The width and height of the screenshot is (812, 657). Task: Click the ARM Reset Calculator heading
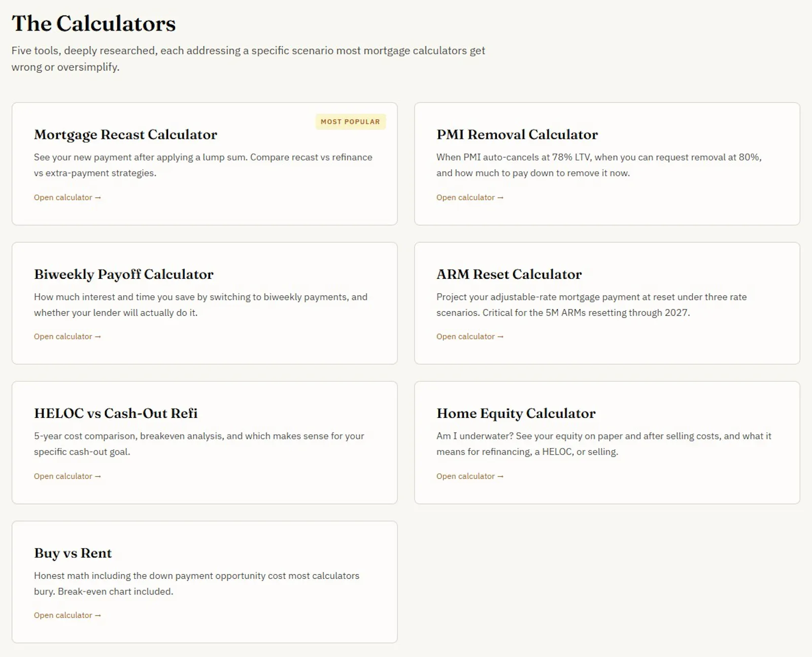[509, 274]
